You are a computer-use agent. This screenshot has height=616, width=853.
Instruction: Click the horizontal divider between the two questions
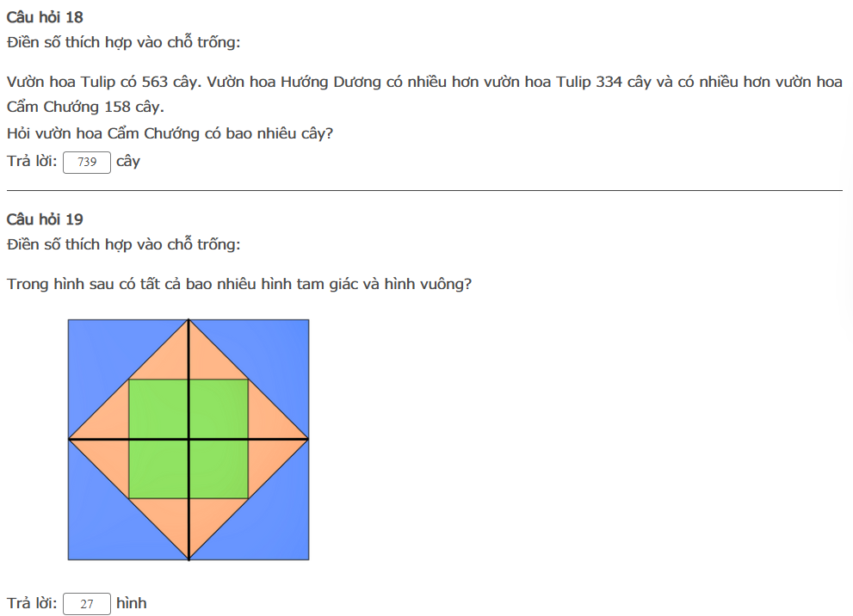[x=424, y=190]
